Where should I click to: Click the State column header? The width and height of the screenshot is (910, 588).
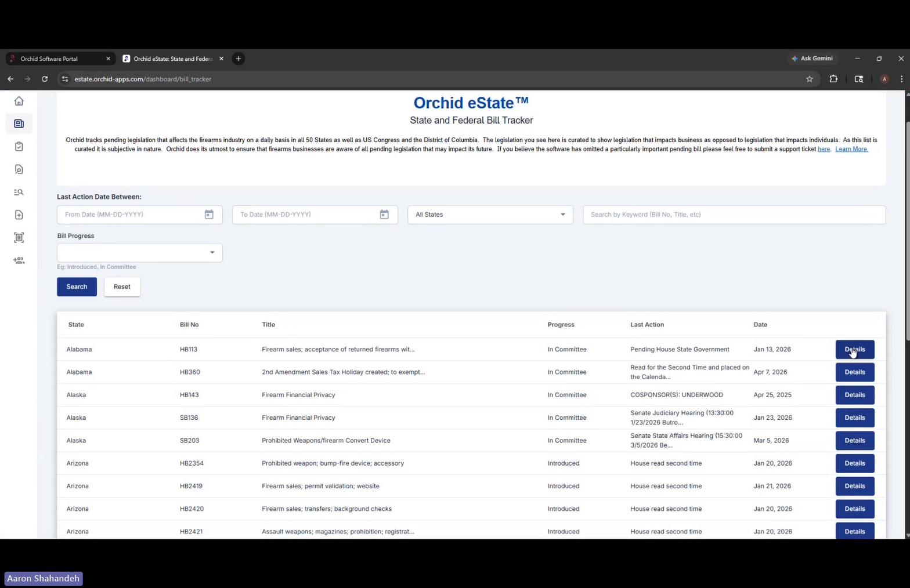click(76, 325)
